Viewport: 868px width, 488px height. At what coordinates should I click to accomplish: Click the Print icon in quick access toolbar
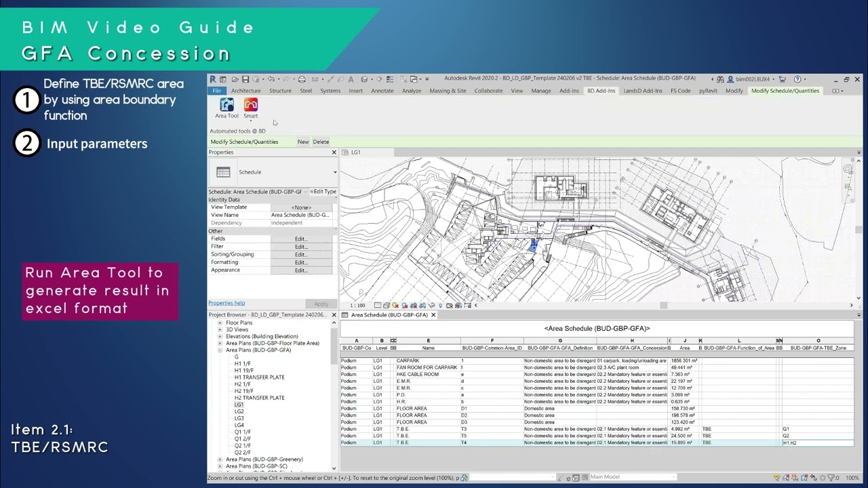(302, 79)
